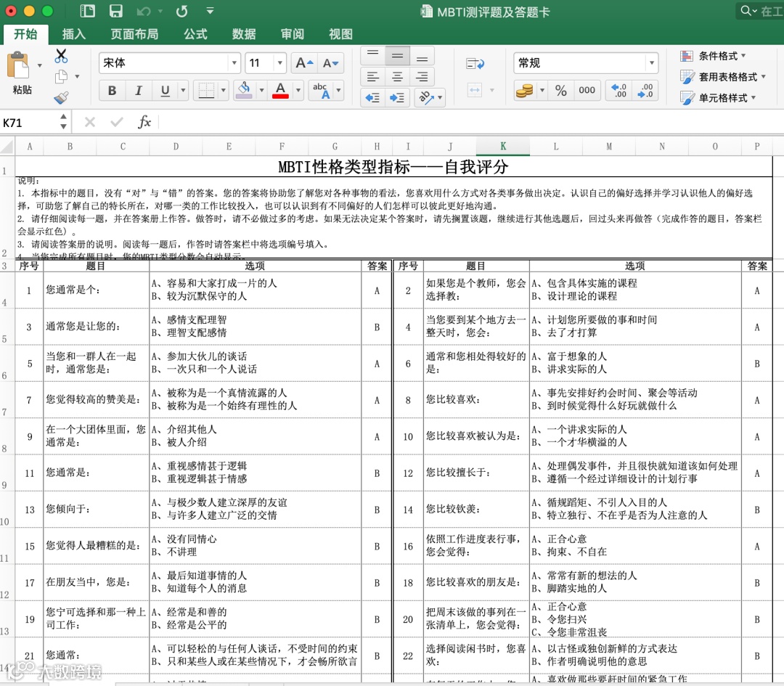Image resolution: width=784 pixels, height=686 pixels.
Task: Click the 粘贴 label button
Action: (22, 89)
